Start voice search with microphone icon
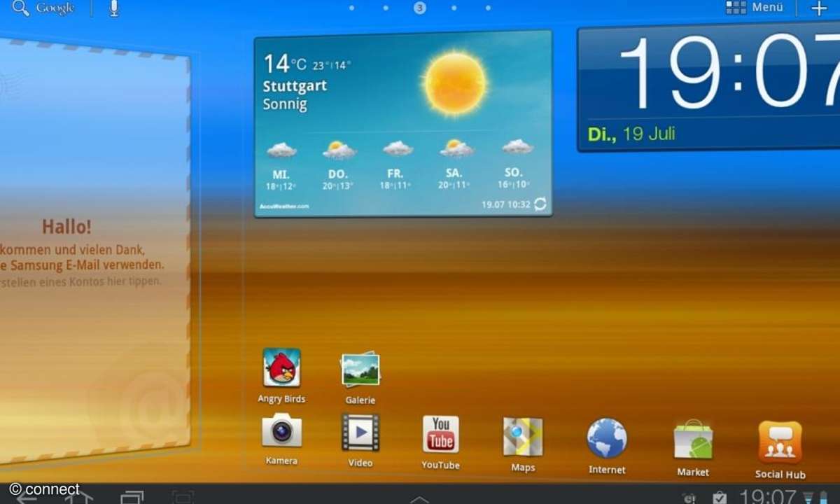840x504 pixels. pyautogui.click(x=114, y=8)
